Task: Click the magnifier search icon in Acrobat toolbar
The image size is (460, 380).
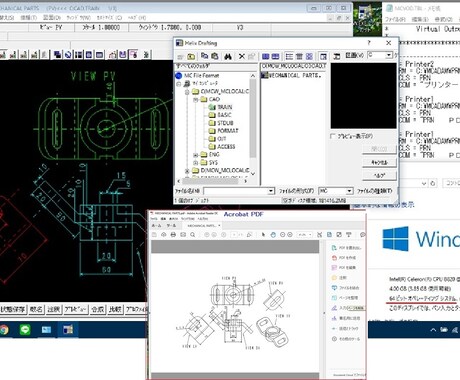Action: 192,235
